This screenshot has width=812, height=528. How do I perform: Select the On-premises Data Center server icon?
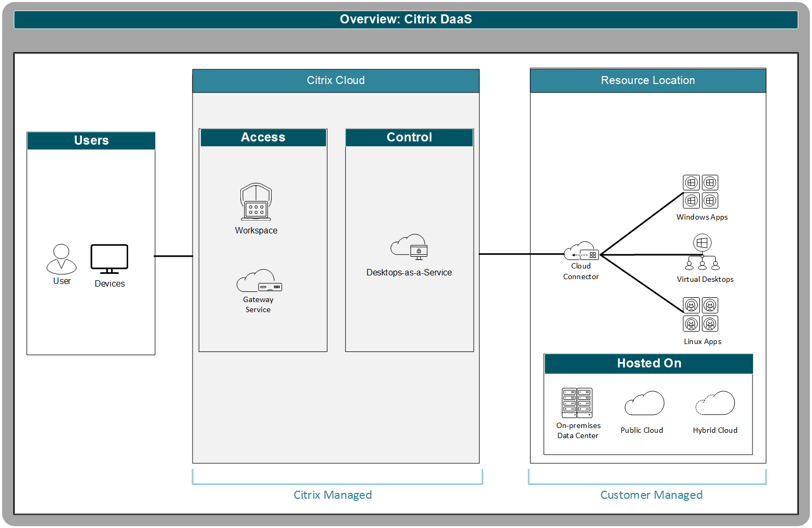tap(577, 403)
